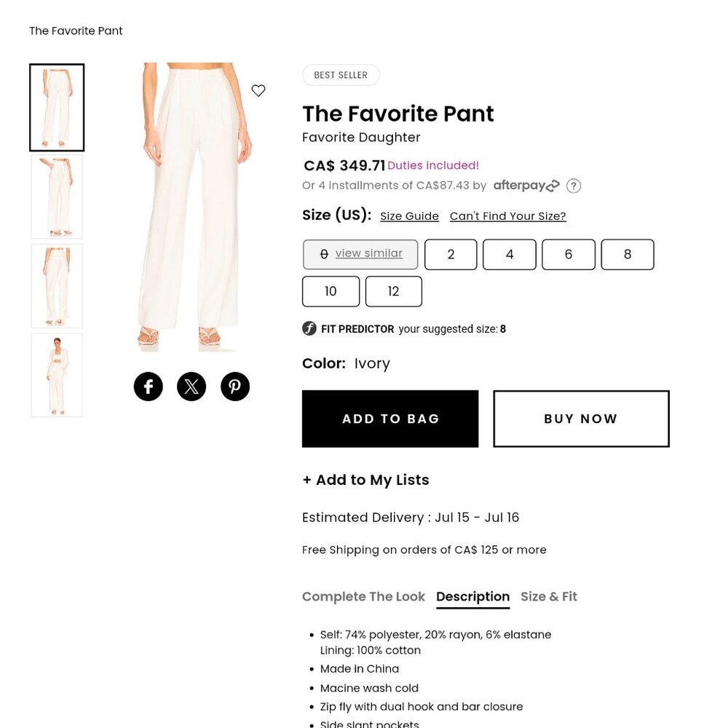Open the Size & Fit tab
728x728 pixels.
548,596
